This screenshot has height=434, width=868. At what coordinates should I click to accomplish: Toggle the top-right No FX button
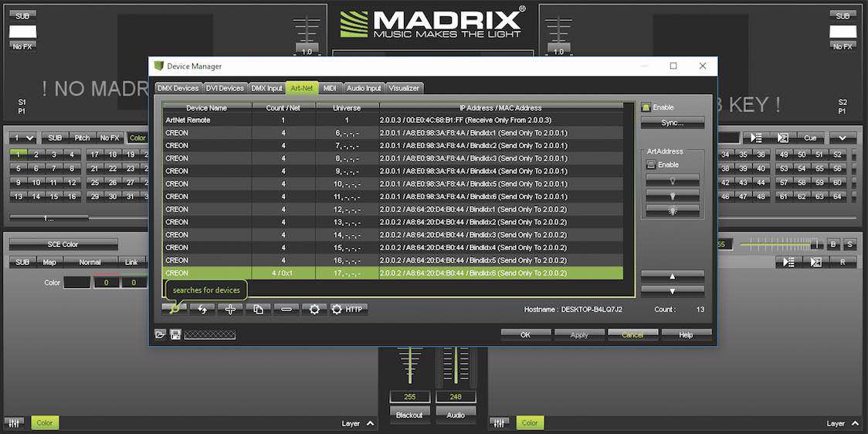843,47
